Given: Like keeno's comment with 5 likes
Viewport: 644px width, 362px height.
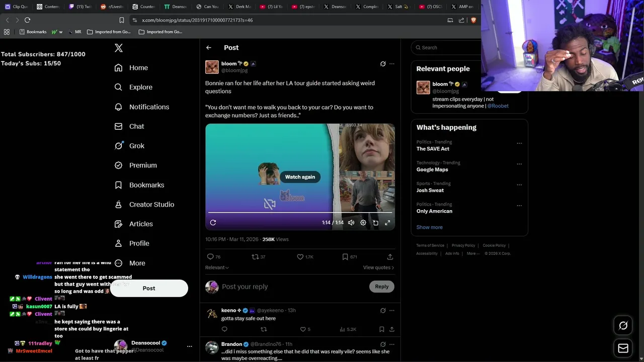Looking at the screenshot, I should point(305,329).
